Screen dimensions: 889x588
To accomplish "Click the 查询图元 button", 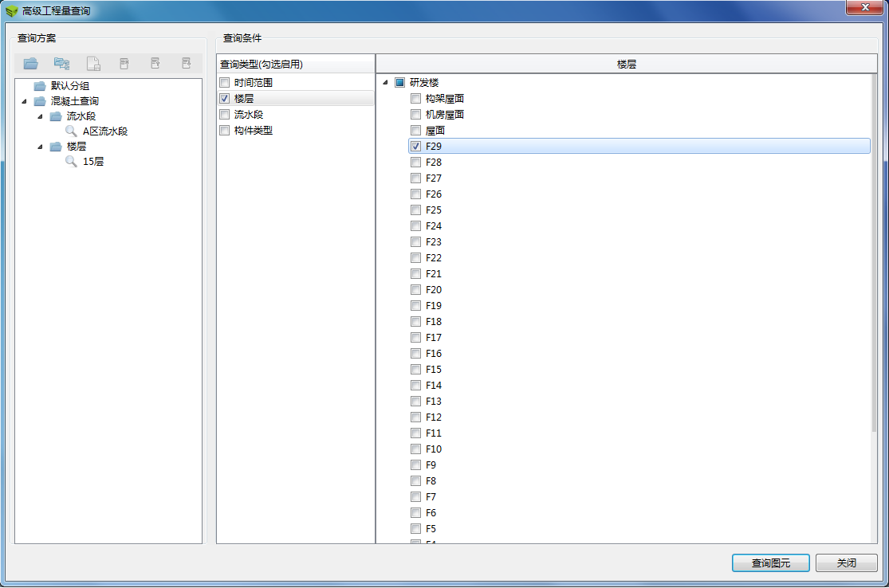I will tap(770, 563).
